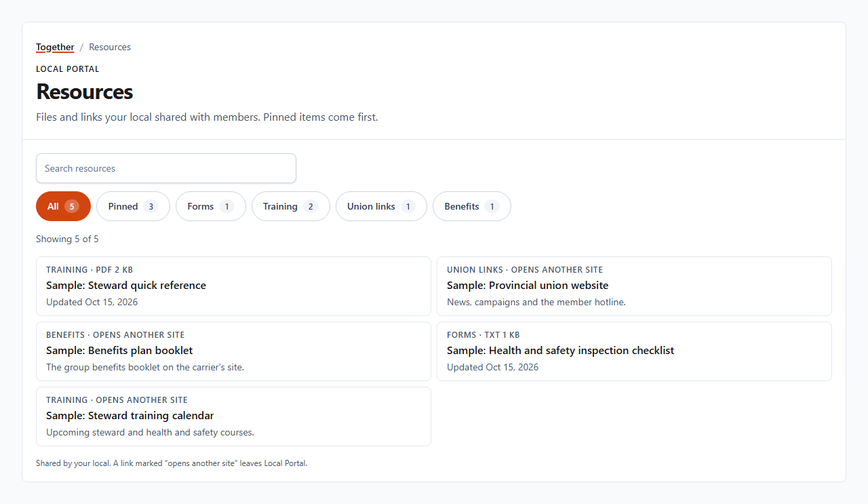Open Sample: Health and safety inspection checklist
Image resolution: width=868 pixels, height=504 pixels.
[x=634, y=351]
